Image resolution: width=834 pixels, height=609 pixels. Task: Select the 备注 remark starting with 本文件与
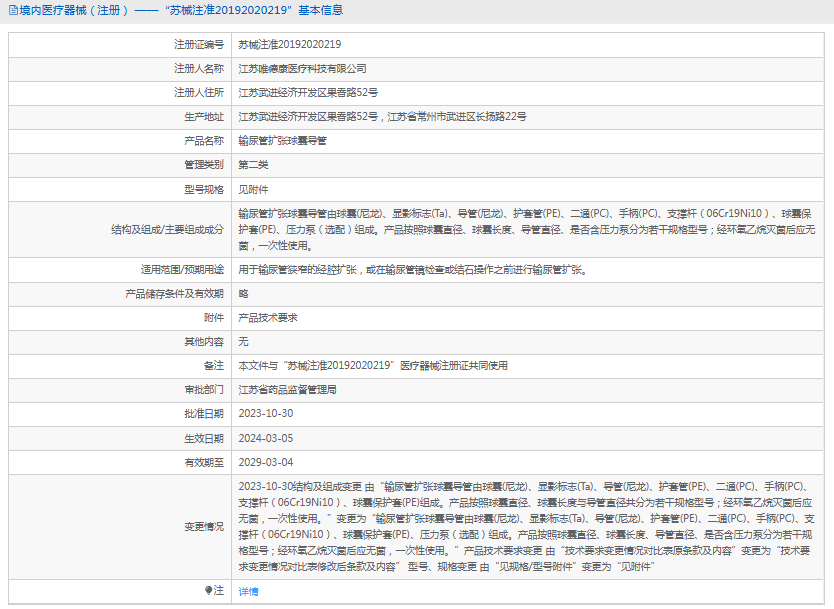(x=373, y=365)
